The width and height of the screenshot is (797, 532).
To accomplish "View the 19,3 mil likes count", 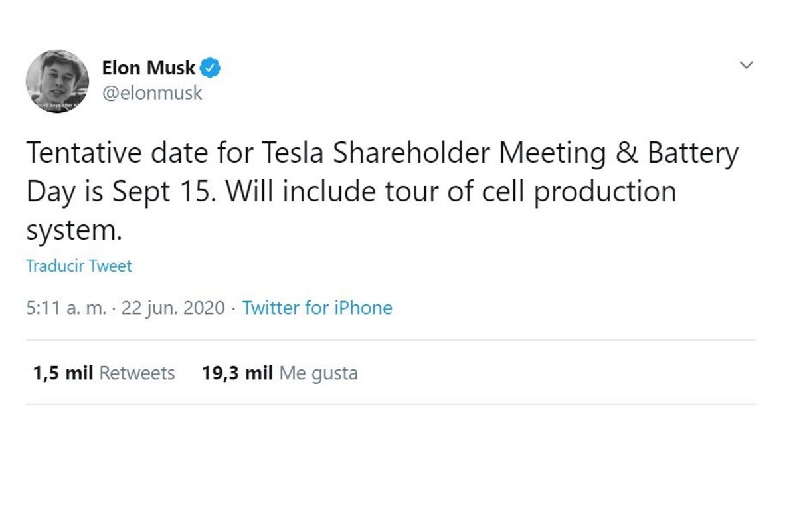I will pos(237,373).
